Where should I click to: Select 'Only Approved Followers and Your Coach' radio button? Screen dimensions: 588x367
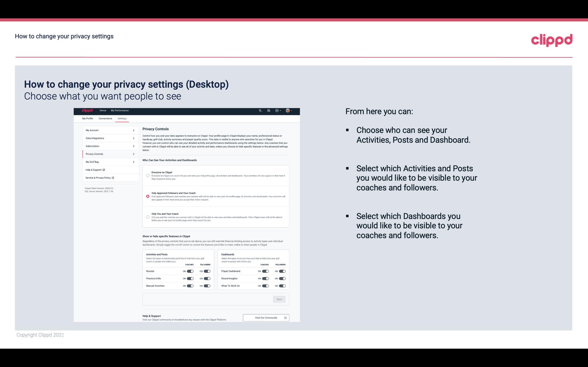coord(148,196)
